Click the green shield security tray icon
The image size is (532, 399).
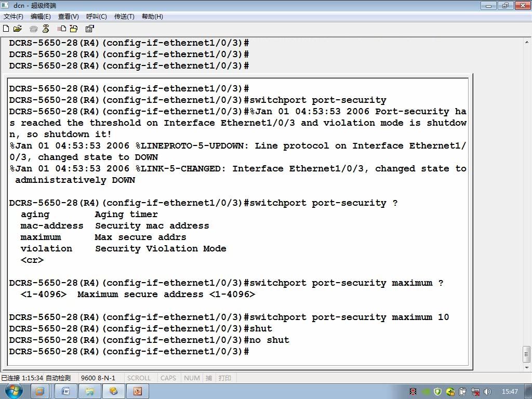pos(437,392)
